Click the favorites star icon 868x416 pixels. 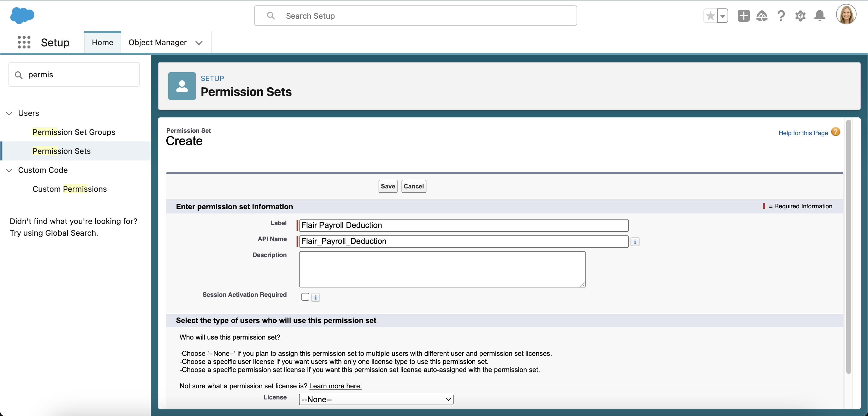click(710, 16)
